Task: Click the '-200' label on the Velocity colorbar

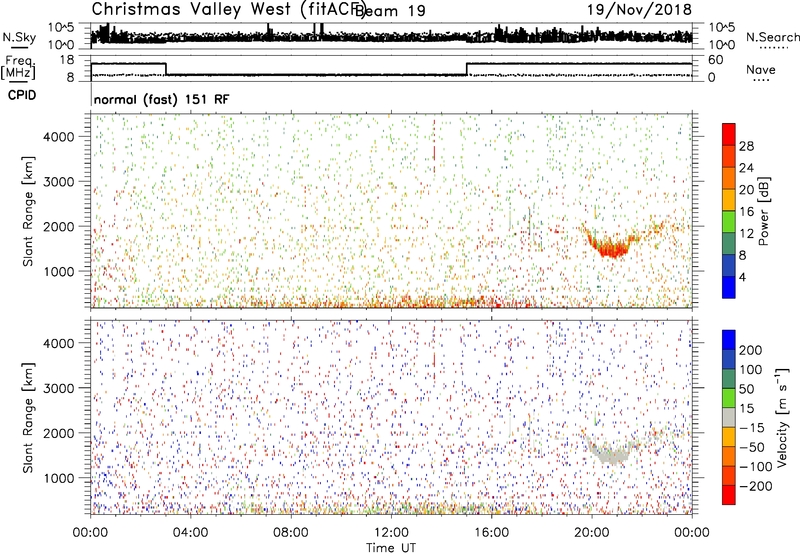Action: [x=755, y=486]
